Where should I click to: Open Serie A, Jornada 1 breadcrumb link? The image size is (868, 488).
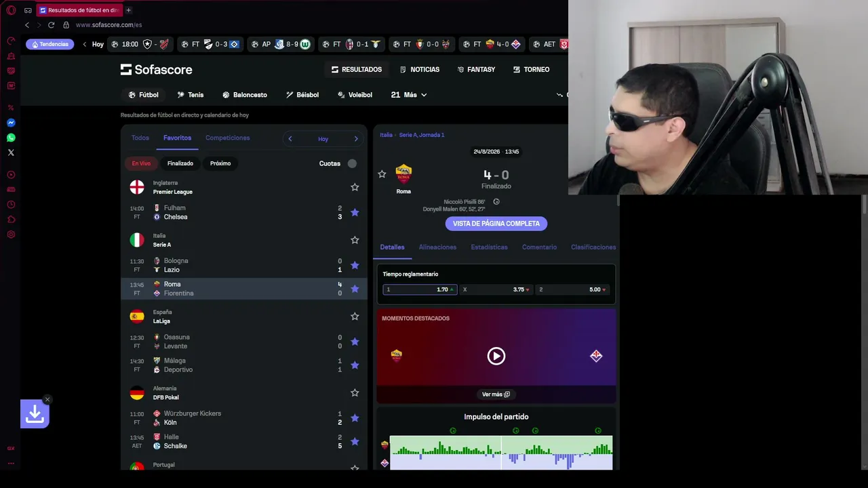pos(422,135)
